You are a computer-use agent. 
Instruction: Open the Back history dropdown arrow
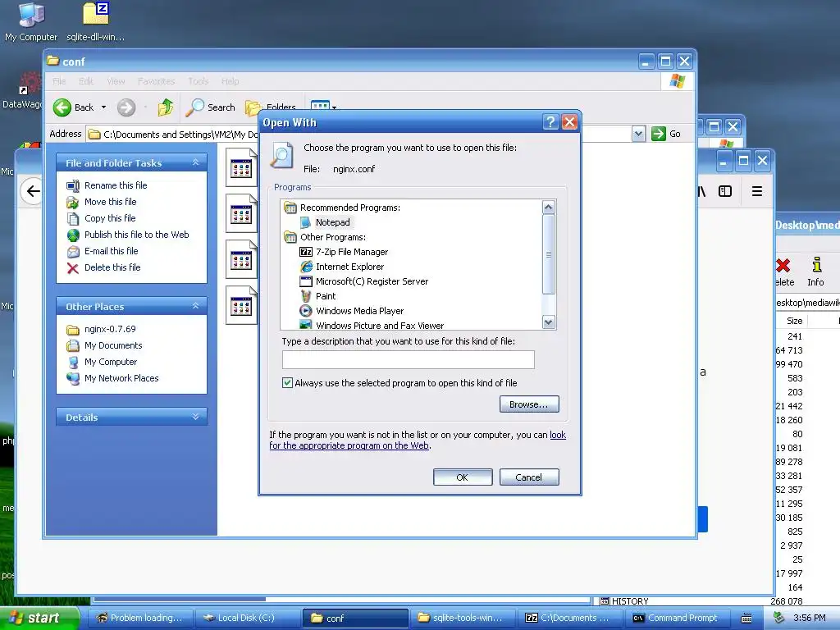[104, 107]
